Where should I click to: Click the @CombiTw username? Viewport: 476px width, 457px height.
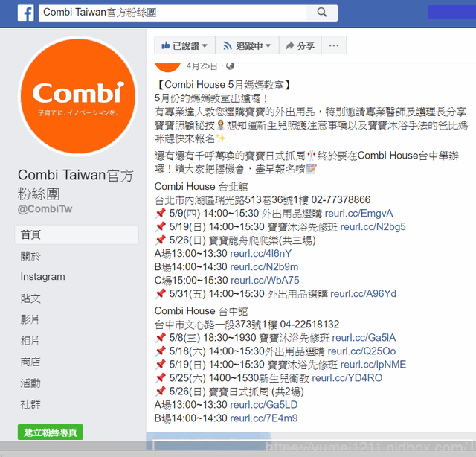[x=45, y=209]
